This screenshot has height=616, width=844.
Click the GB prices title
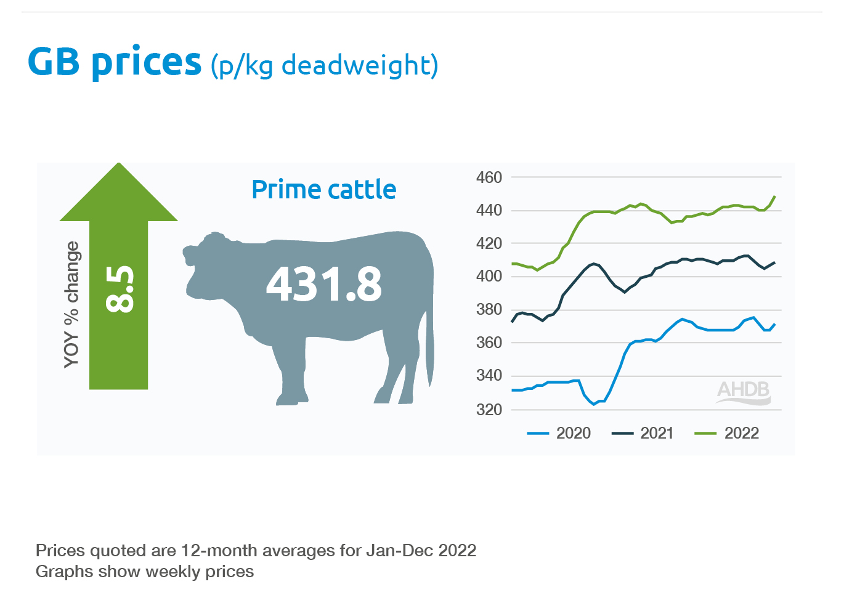tap(115, 62)
